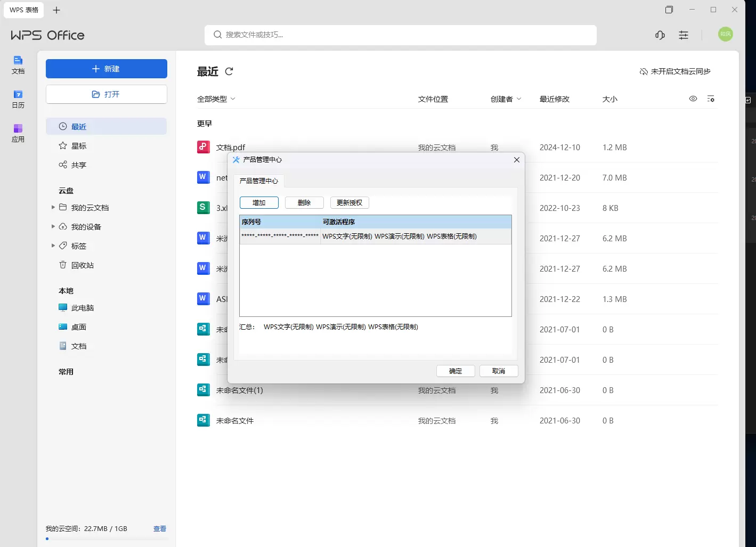Click the 可激活程序 column header
Image resolution: width=756 pixels, height=547 pixels.
tap(416, 222)
